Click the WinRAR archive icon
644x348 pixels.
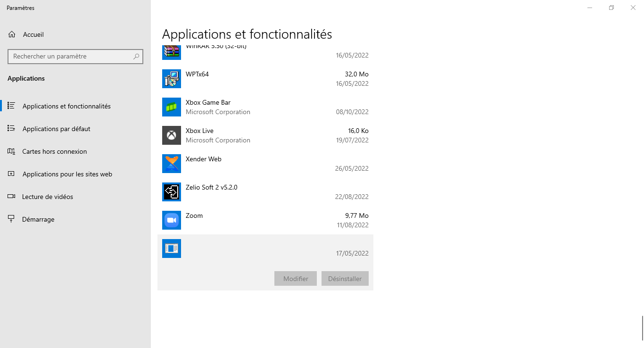pyautogui.click(x=172, y=52)
